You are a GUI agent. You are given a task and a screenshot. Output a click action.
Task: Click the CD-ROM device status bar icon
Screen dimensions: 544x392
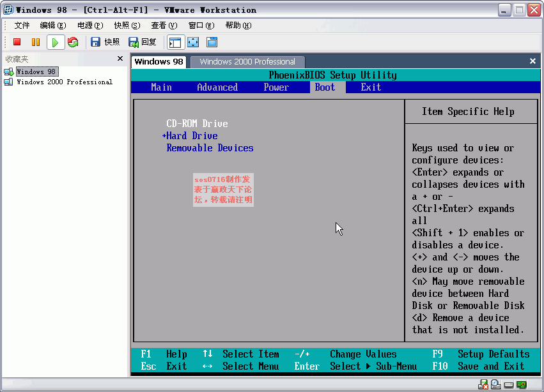(x=496, y=384)
